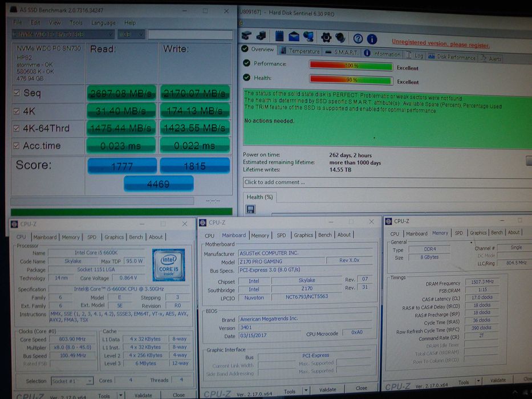The height and width of the screenshot is (399, 532).
Task: Open About tab in CPU-Z Mainboard window
Action: click(x=344, y=234)
